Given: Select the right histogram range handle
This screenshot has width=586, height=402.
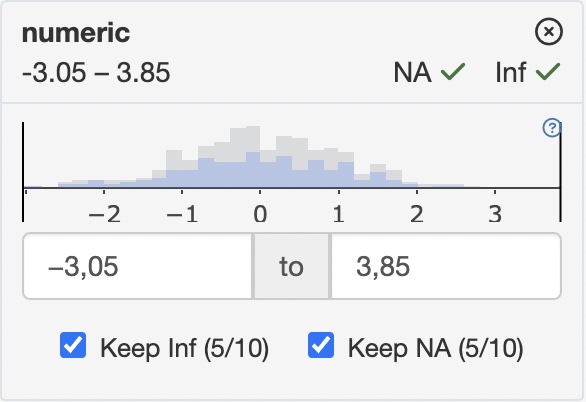Looking at the screenshot, I should click(560, 172).
